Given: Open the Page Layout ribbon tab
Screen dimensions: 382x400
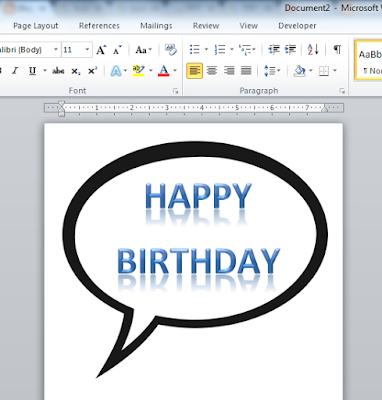Looking at the screenshot, I should point(36,26).
